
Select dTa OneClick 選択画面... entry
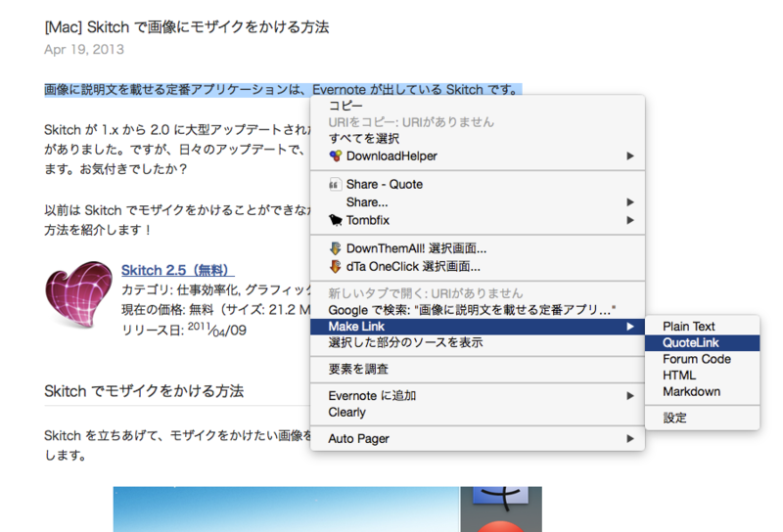[x=478, y=267]
